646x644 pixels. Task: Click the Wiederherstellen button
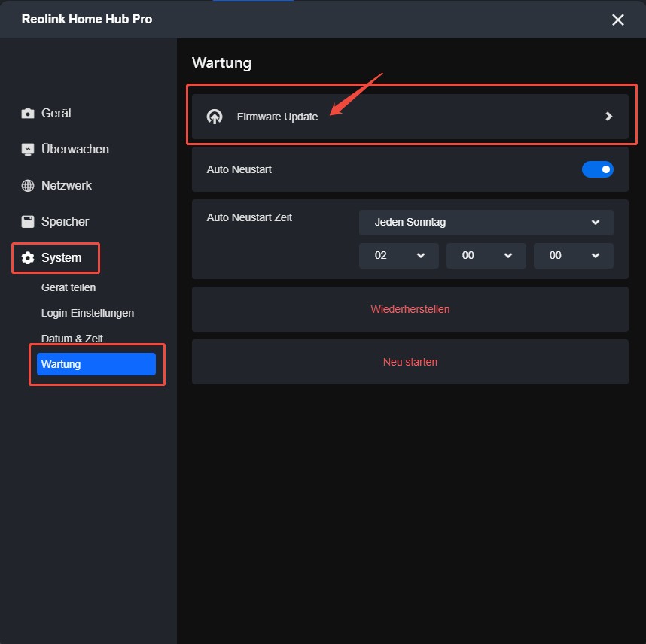tap(410, 309)
